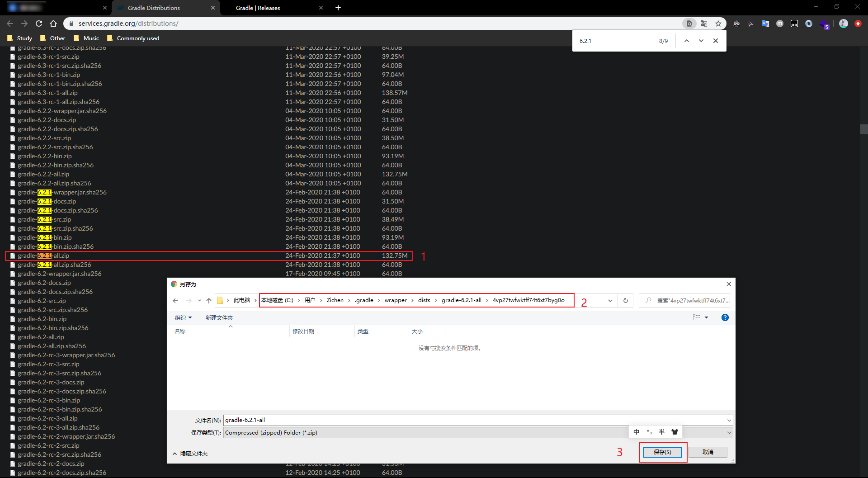The image size is (868, 478).
Task: Open the gradle-6.2-all.zip link
Action: pos(41,337)
